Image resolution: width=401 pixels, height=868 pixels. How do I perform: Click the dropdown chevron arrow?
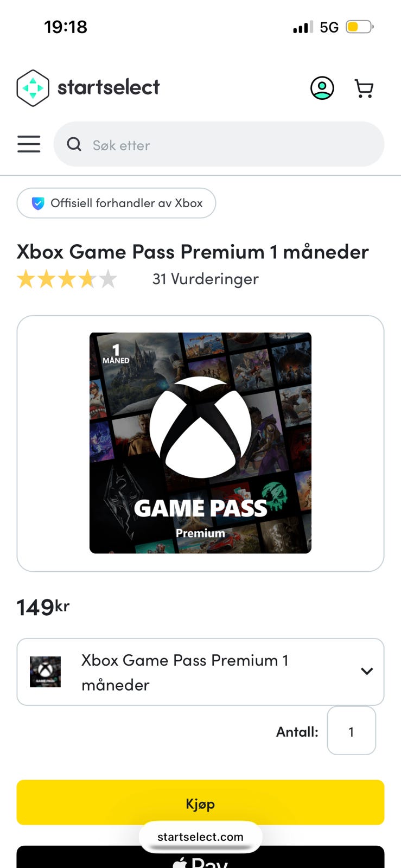367,671
